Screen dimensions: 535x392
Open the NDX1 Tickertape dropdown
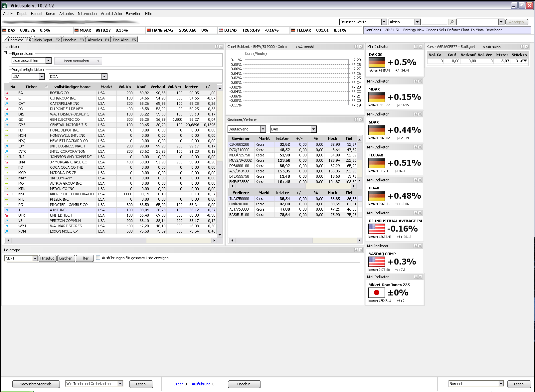click(35, 258)
